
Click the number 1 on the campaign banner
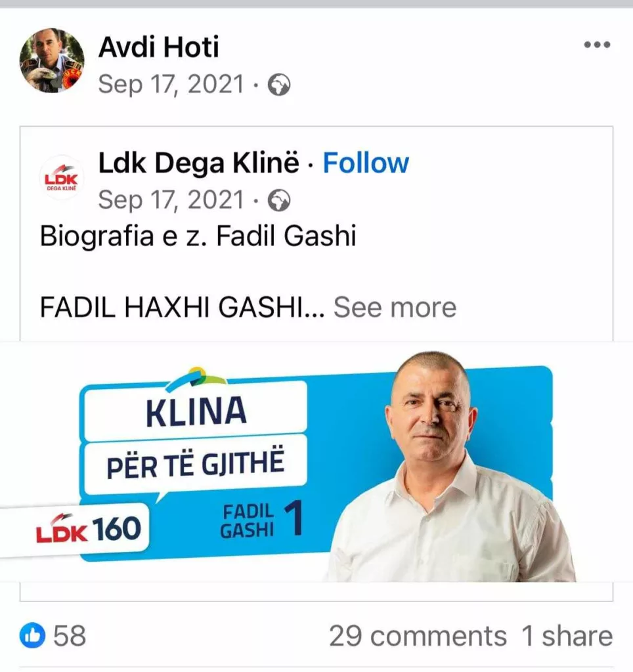pyautogui.click(x=294, y=519)
